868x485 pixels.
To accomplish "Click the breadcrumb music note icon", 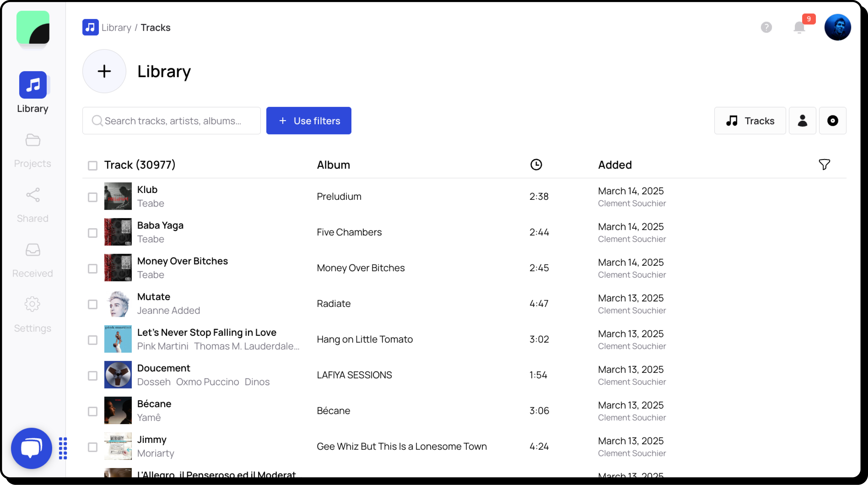I will tap(90, 27).
